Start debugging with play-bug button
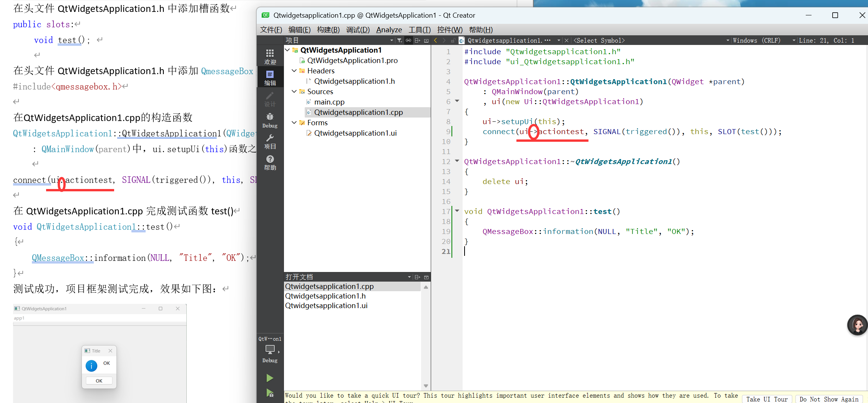868x403 pixels. point(270,393)
